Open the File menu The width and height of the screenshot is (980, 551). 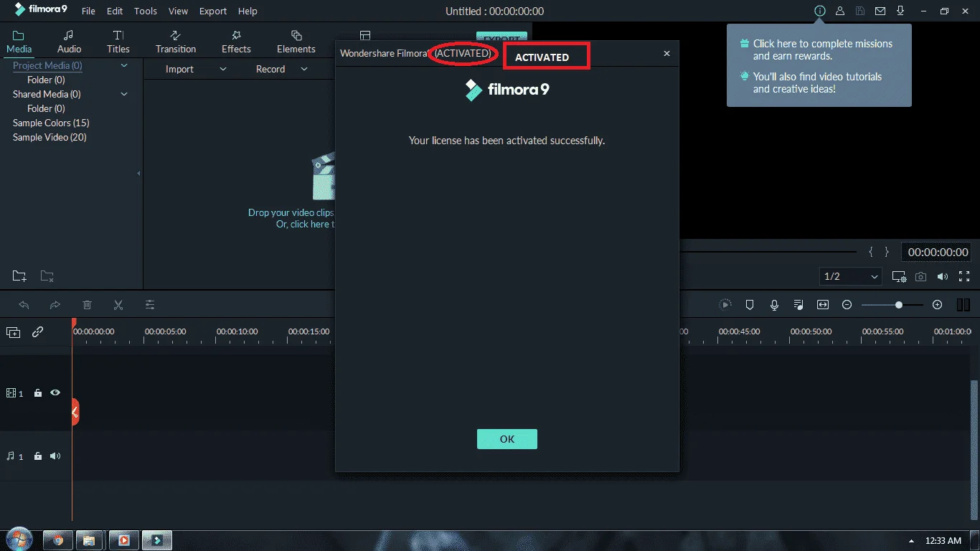(x=88, y=11)
